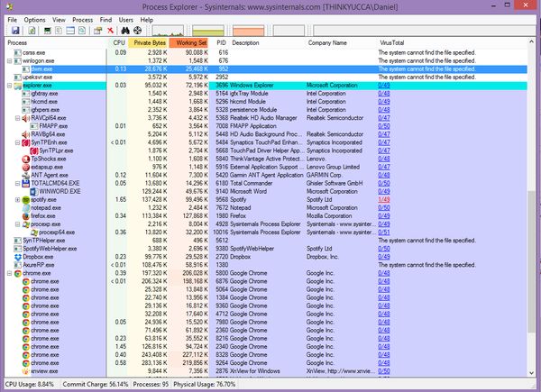The height and width of the screenshot is (392, 541).
Task: Click the spotify.exe green icon
Action: pos(26,200)
